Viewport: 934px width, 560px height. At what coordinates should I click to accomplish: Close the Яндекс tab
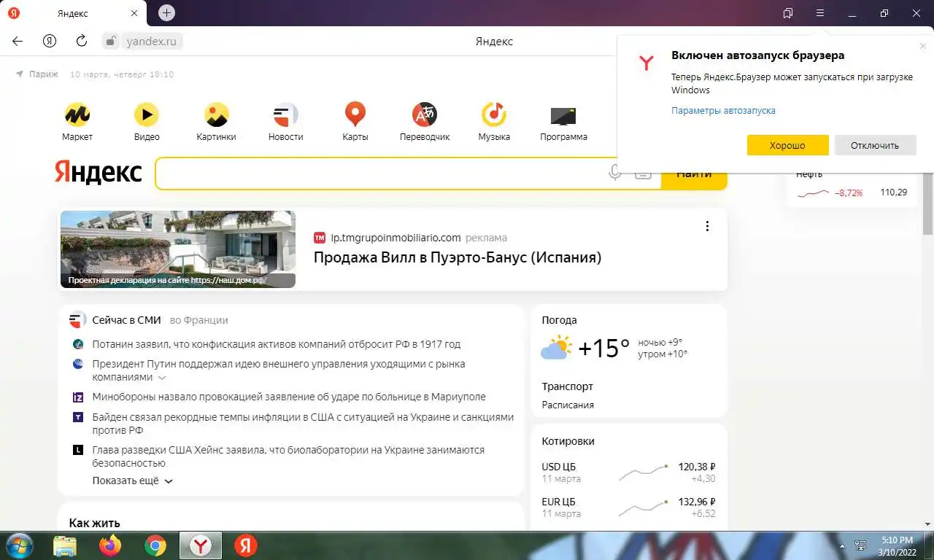pyautogui.click(x=134, y=13)
